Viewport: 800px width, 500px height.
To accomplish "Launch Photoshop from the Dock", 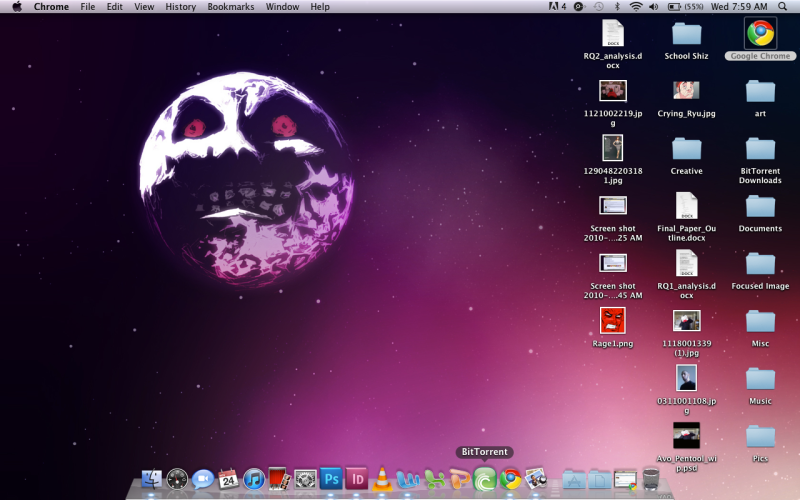I will click(331, 480).
